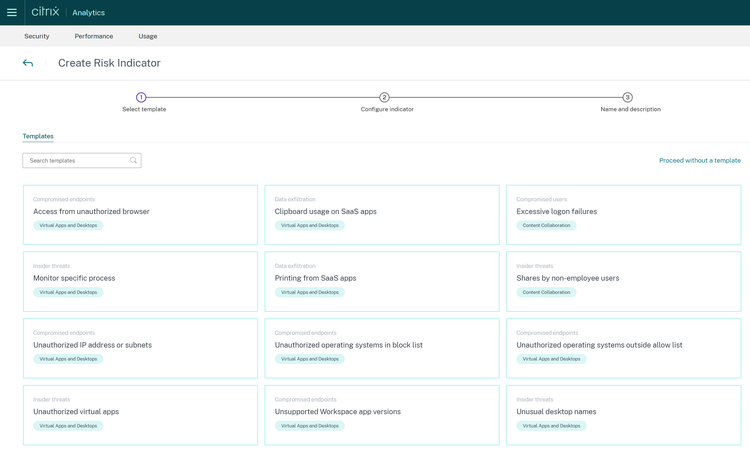
Task: Click the back arrow icon
Action: coord(28,63)
